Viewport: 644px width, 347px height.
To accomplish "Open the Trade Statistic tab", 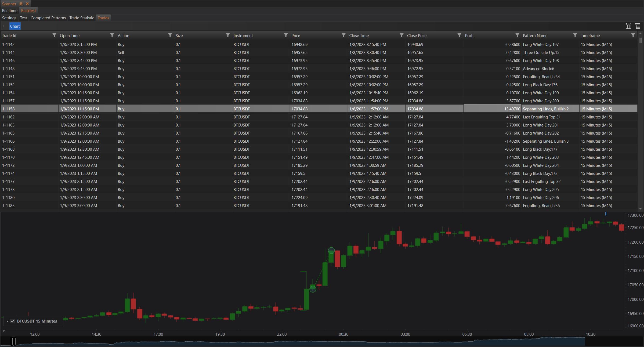I will click(x=82, y=18).
